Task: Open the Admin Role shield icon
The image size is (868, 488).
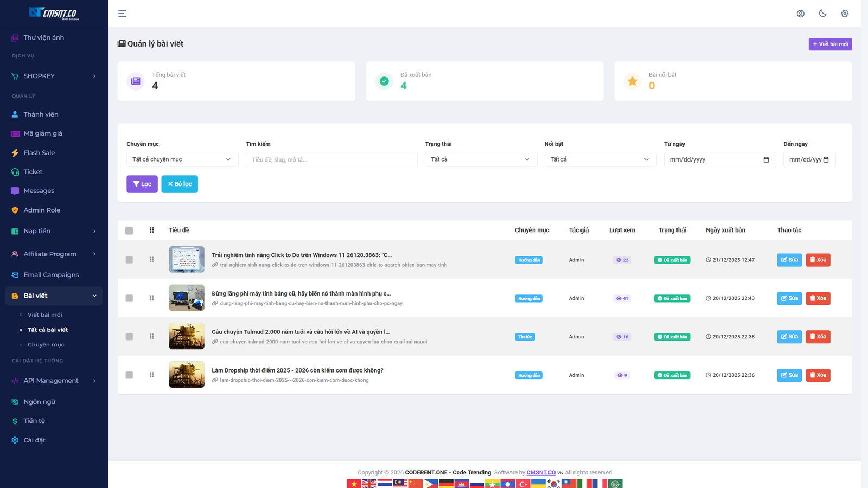Action: [15, 210]
